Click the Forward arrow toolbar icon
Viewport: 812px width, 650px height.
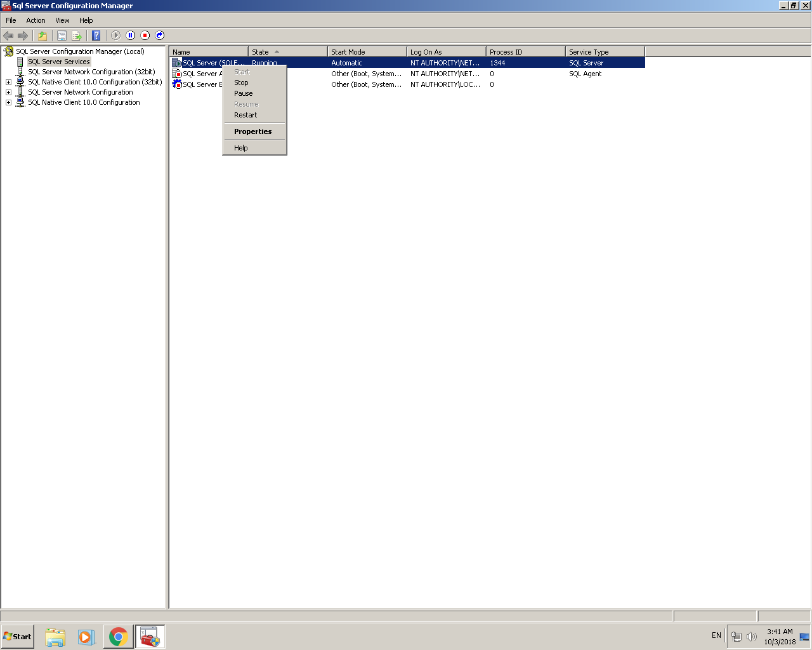23,36
